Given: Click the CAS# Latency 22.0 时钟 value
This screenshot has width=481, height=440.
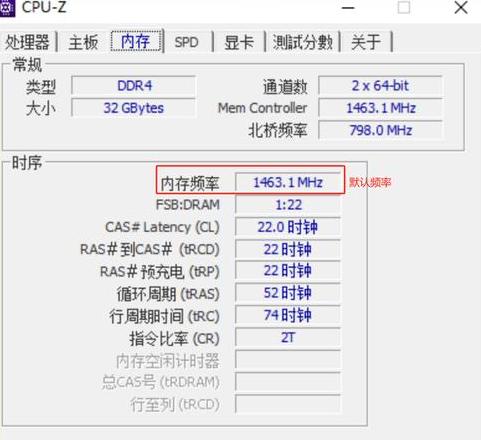Looking at the screenshot, I should pyautogui.click(x=288, y=227).
